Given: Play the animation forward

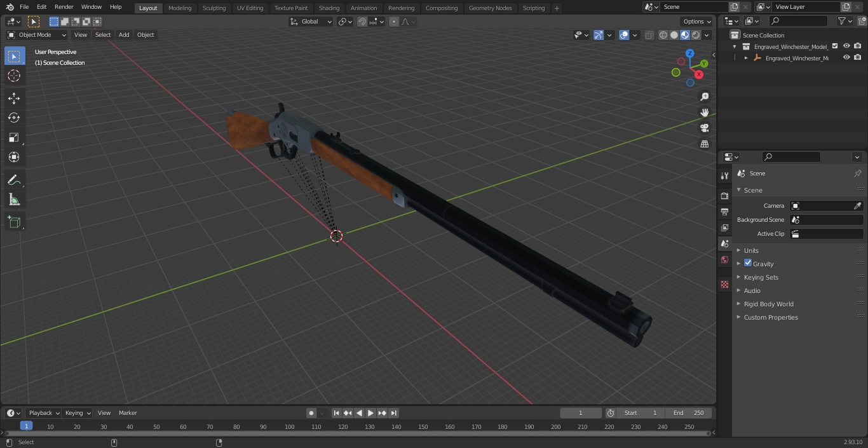Looking at the screenshot, I should tap(370, 413).
